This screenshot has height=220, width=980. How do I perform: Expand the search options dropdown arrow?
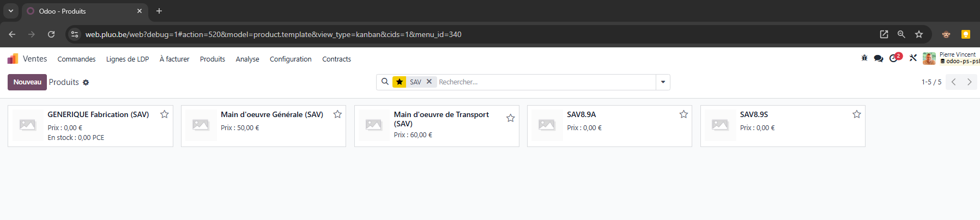click(663, 82)
